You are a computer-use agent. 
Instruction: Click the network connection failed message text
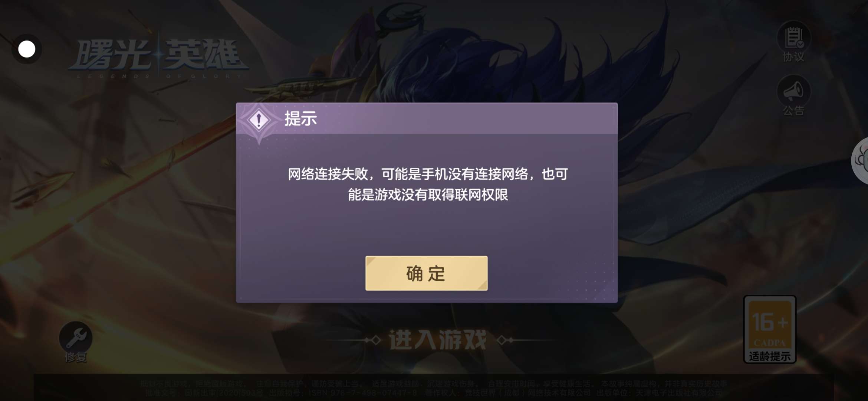click(428, 184)
